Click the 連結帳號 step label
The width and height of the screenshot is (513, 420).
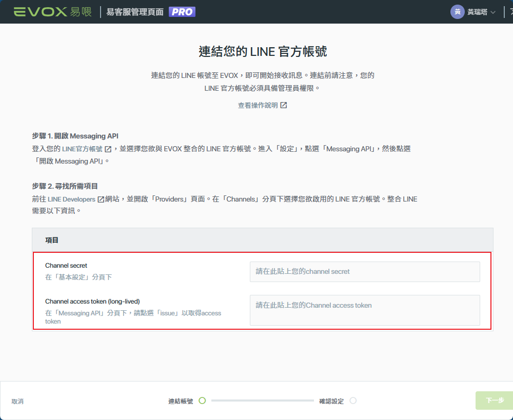coord(181,401)
